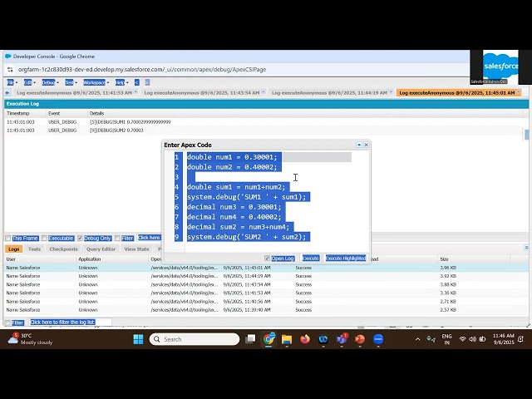
Task: Open the Test menu
Action: pos(71,82)
